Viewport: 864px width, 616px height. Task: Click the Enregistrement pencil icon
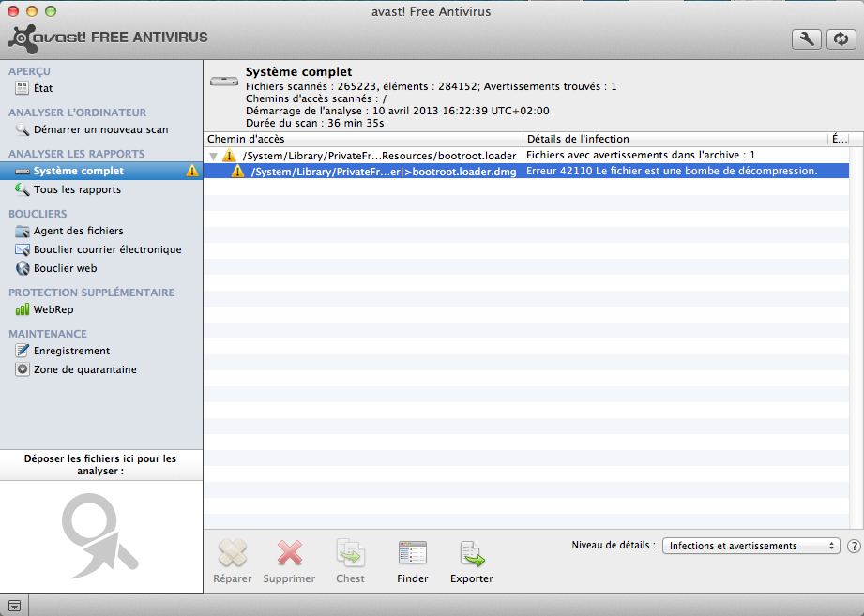[22, 351]
